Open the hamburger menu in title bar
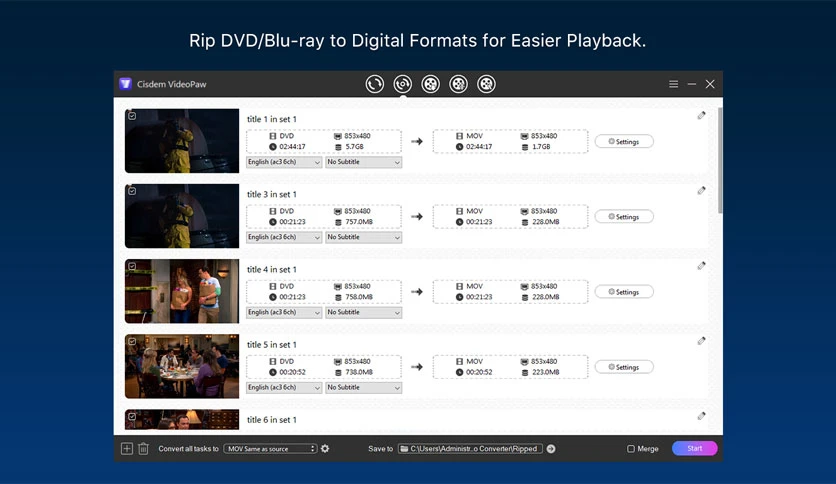The width and height of the screenshot is (836, 484). coord(673,84)
